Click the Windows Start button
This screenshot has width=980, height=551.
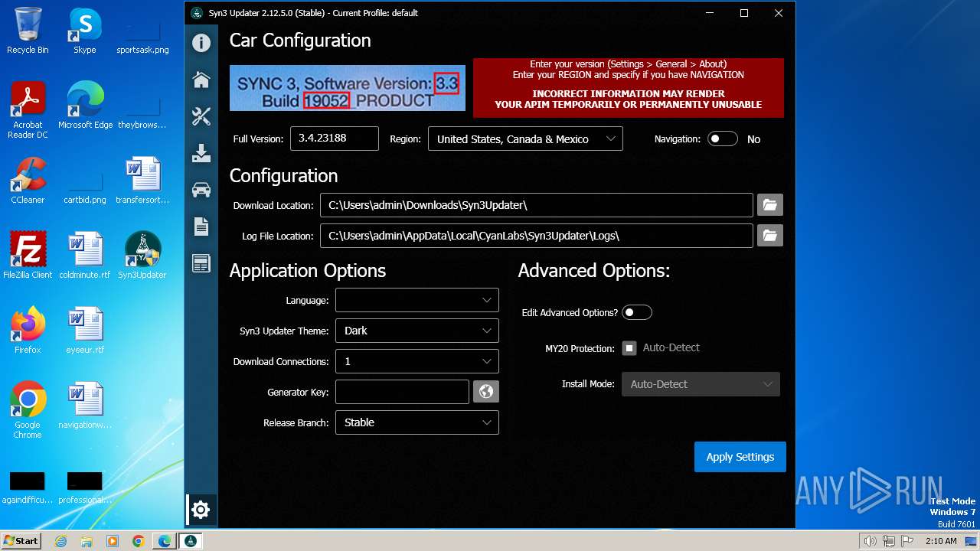pyautogui.click(x=21, y=541)
